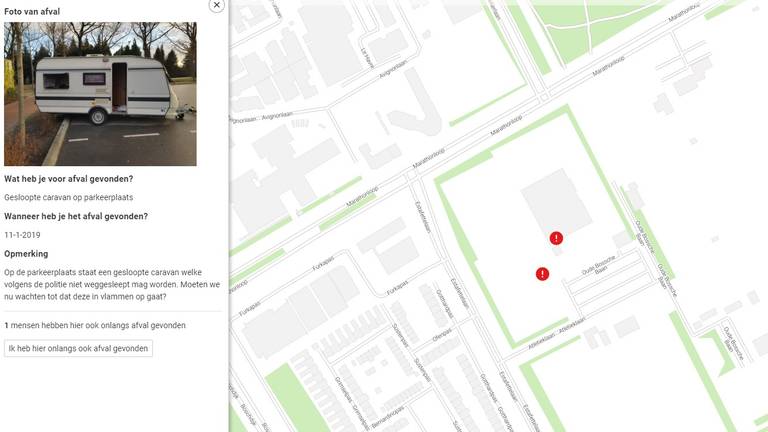768x432 pixels.
Task: Close the waste report side panel
Action: (217, 5)
